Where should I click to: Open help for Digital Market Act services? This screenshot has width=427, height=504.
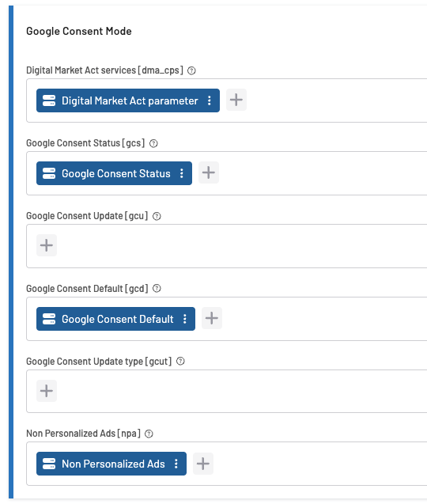(x=191, y=70)
